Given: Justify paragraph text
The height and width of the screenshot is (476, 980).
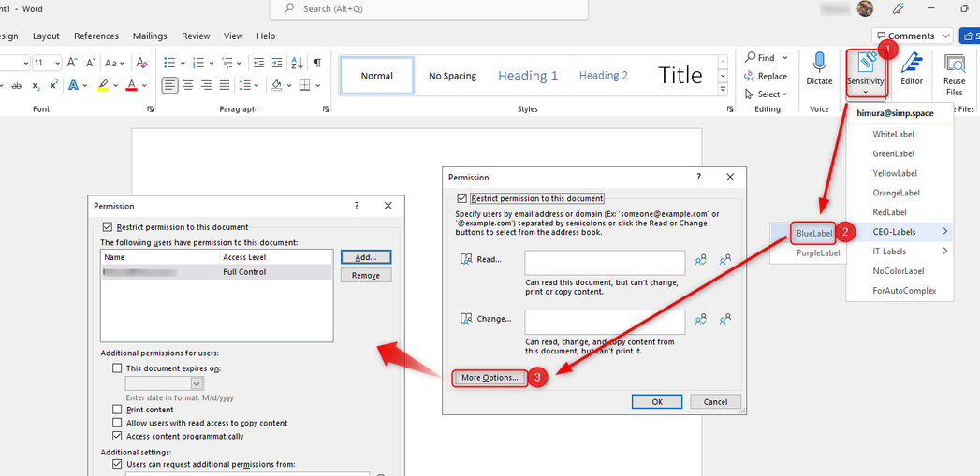Looking at the screenshot, I should pos(225,85).
